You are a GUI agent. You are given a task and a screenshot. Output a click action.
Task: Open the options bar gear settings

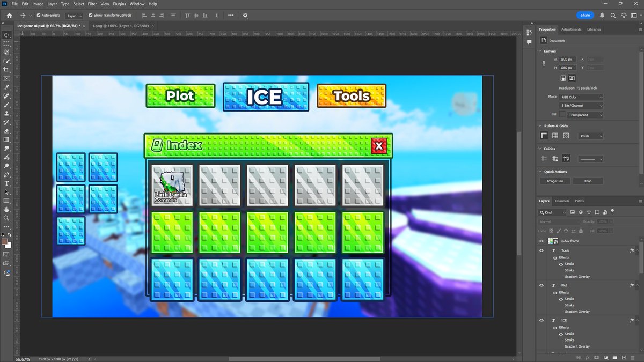pos(245,16)
